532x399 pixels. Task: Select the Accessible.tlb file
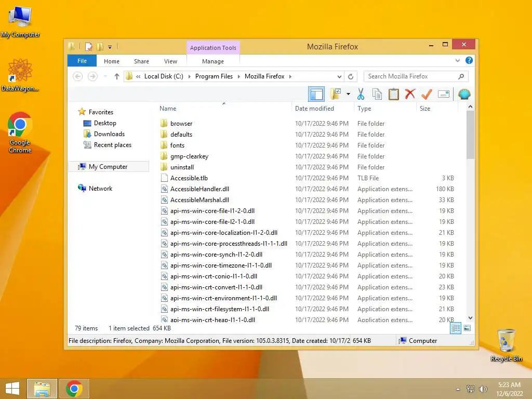(x=189, y=178)
